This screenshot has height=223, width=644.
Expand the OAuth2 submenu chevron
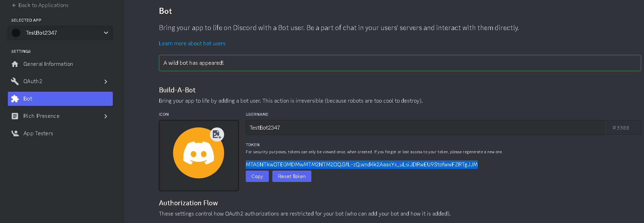106,81
